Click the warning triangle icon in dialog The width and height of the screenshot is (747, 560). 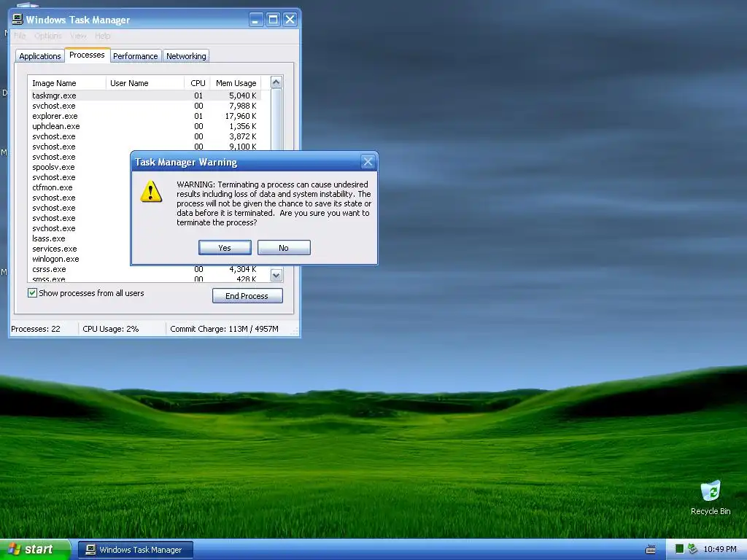[x=151, y=192]
